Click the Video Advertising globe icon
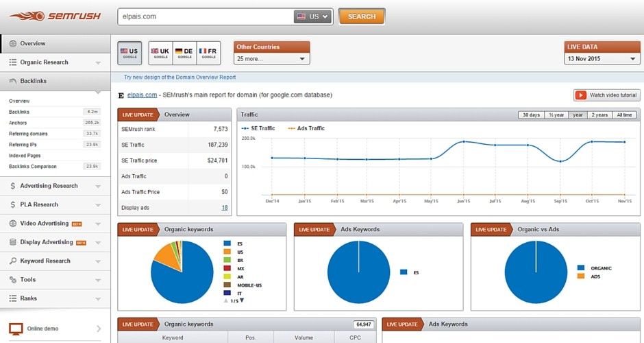 13,224
